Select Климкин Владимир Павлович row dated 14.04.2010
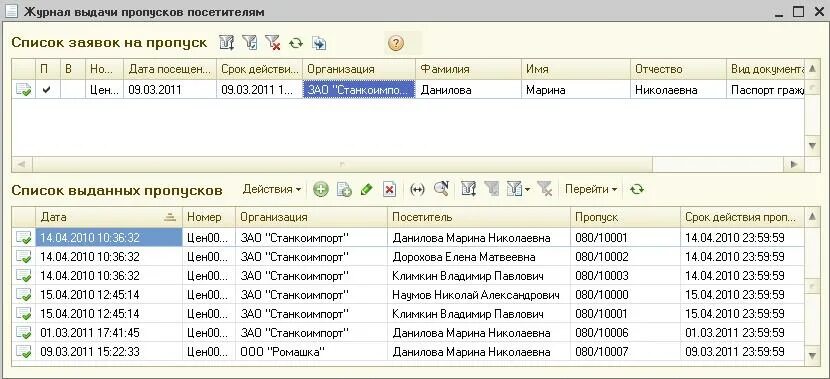The width and height of the screenshot is (830, 379). click(409, 276)
